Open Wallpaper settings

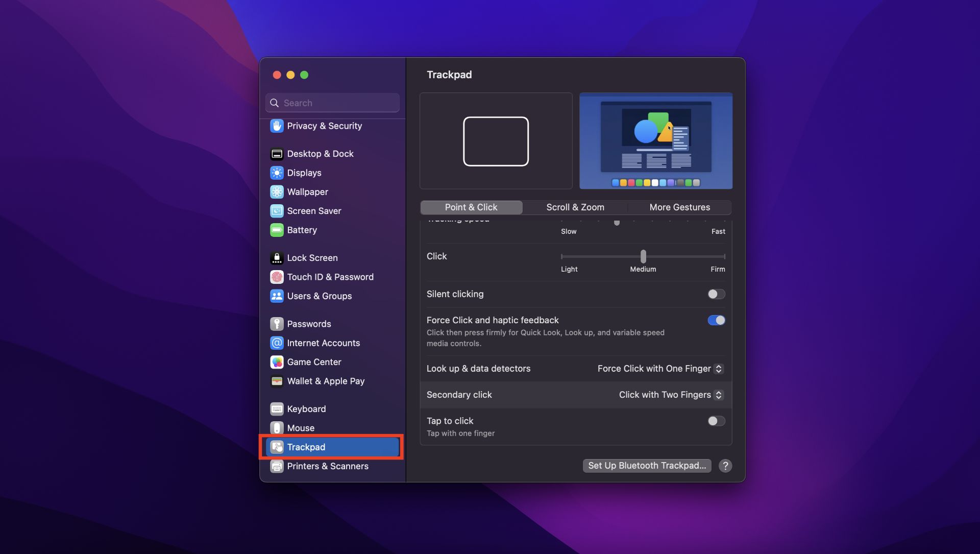(x=307, y=191)
